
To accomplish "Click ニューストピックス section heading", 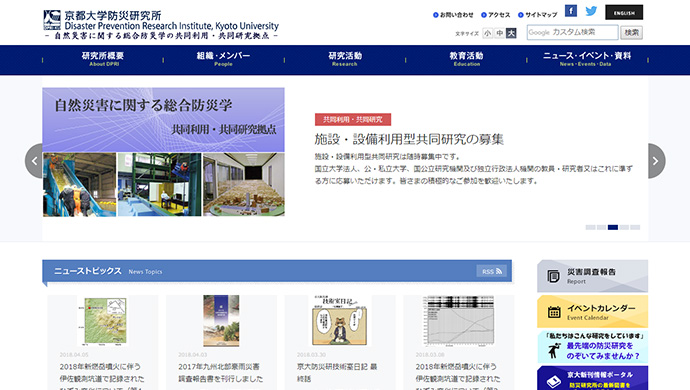I will tap(88, 271).
